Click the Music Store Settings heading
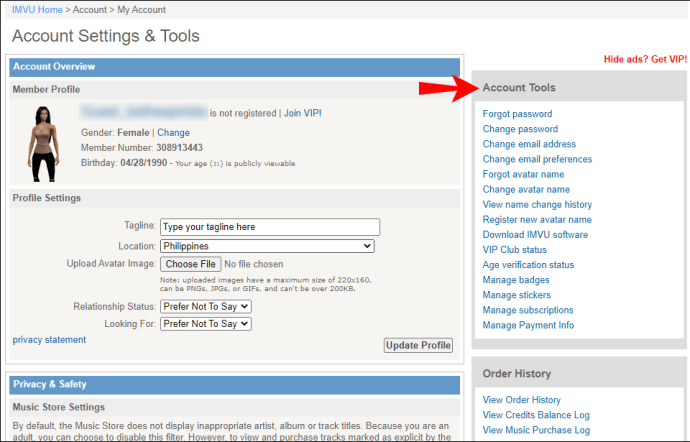690x442 pixels. coord(59,407)
